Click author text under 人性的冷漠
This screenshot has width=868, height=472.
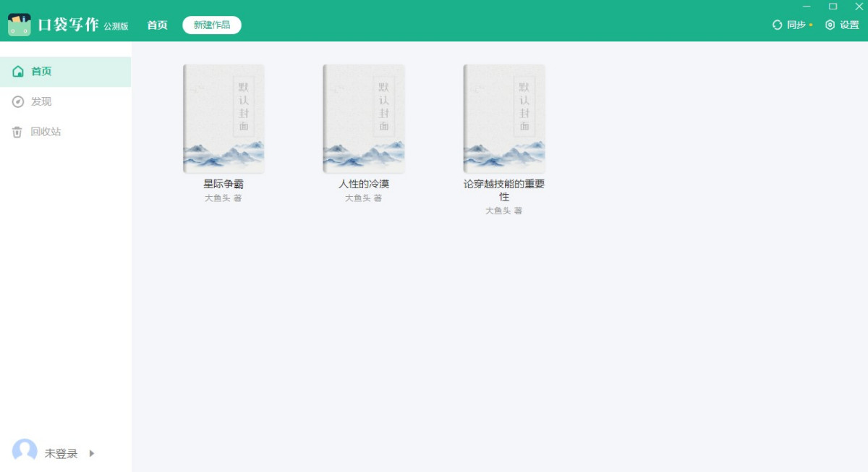364,198
